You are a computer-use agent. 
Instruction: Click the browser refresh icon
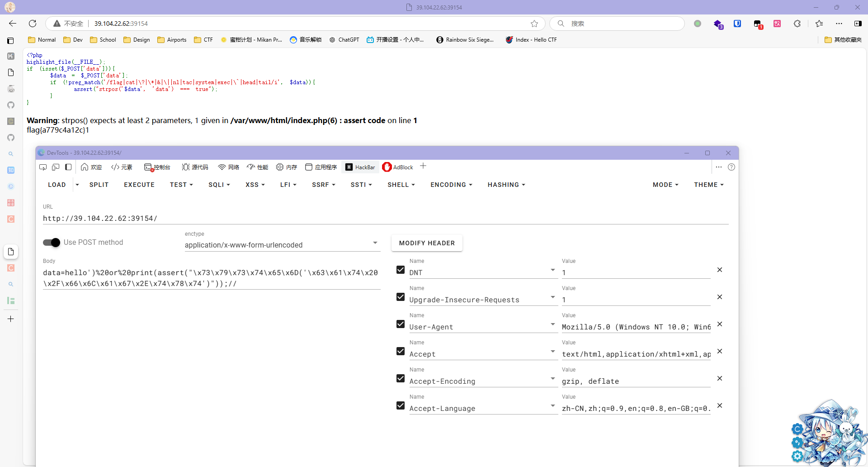tap(33, 24)
